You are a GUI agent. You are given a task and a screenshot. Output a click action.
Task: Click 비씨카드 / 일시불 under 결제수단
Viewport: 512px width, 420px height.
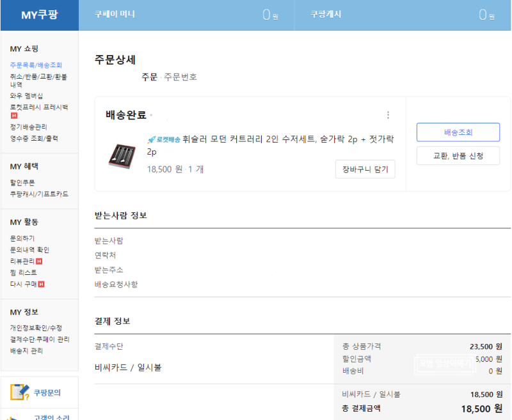click(x=128, y=368)
